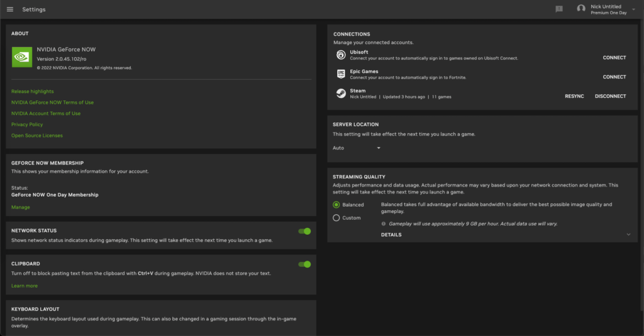Click Manage under membership status
The image size is (644, 336).
[x=20, y=207]
